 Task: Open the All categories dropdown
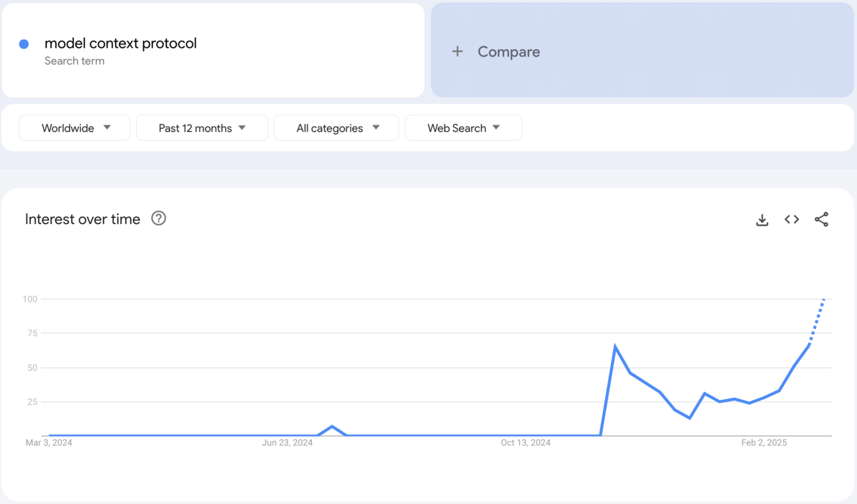336,128
